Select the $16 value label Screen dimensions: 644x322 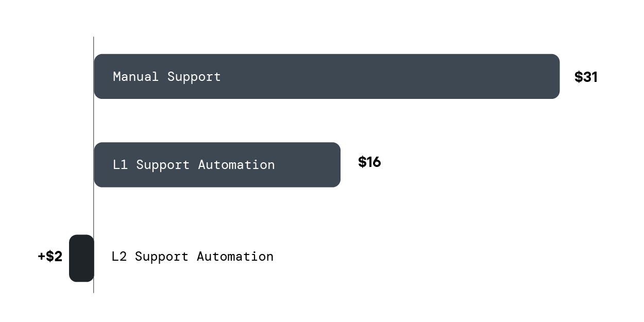pos(369,162)
